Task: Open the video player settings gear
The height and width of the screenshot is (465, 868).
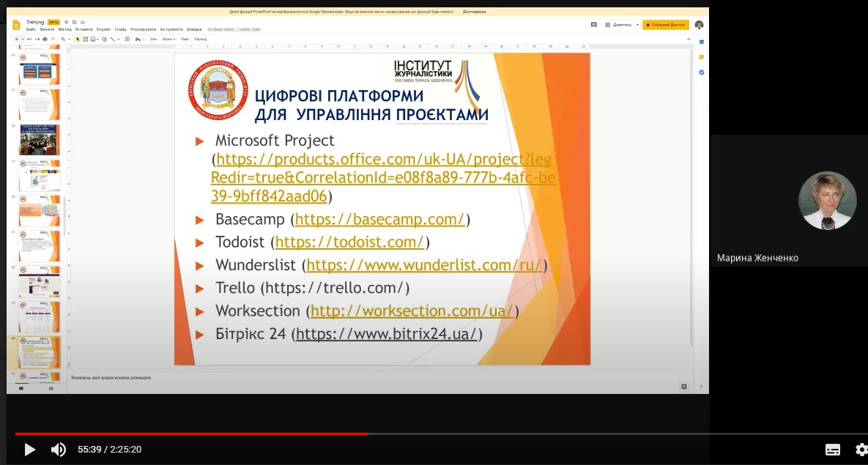Action: pyautogui.click(x=861, y=450)
